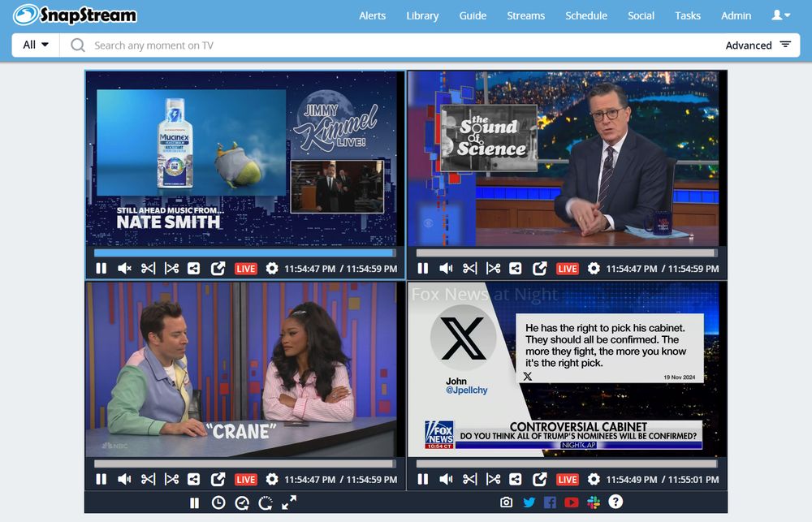Open the Schedule menu
Viewport: 812px width, 522px height.
coord(586,15)
